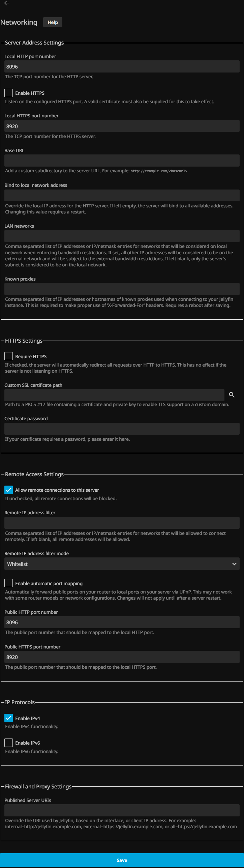Toggle the Enable HTTPS checkbox

click(x=9, y=93)
